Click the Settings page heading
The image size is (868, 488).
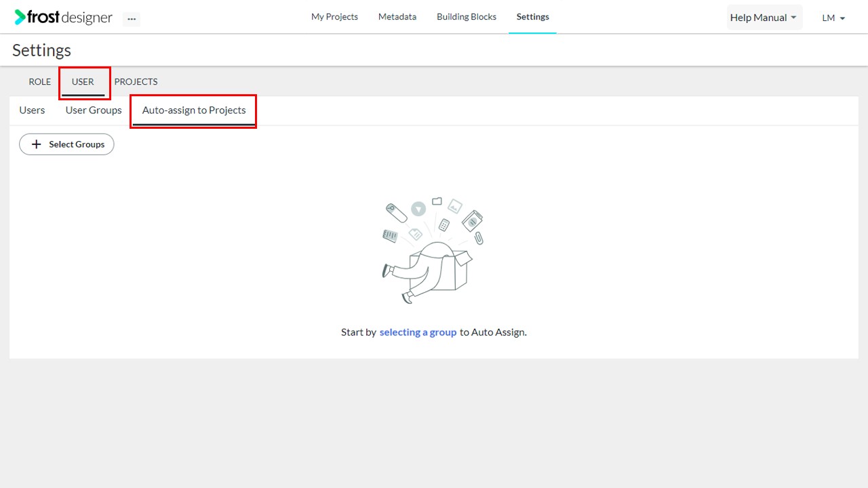point(41,50)
